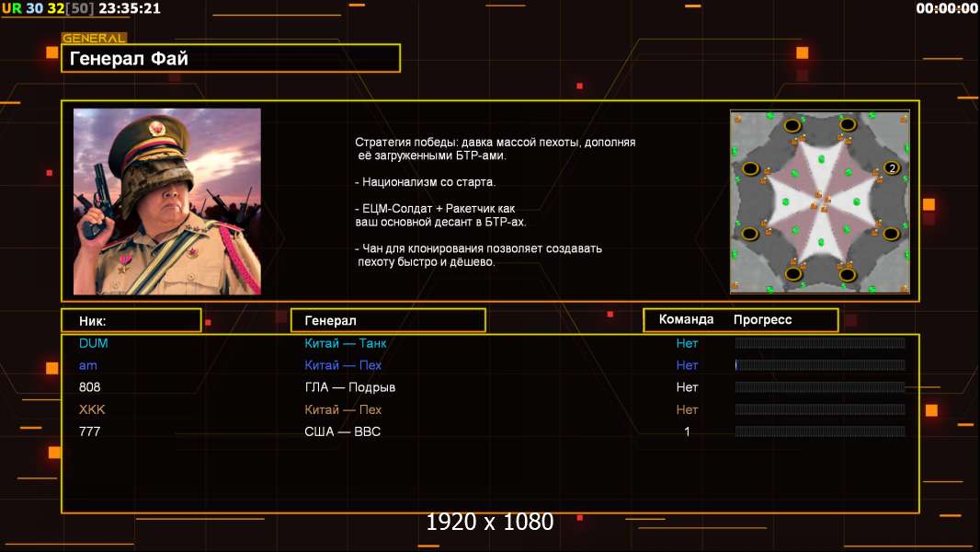This screenshot has width=980, height=552.
Task: Select player XKK in the list
Action: (92, 409)
